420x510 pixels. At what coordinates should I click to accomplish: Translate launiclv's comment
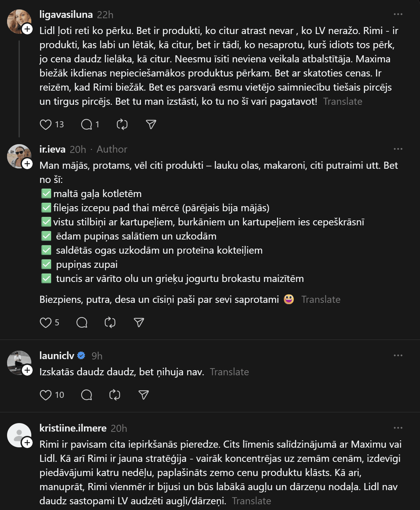(x=229, y=372)
